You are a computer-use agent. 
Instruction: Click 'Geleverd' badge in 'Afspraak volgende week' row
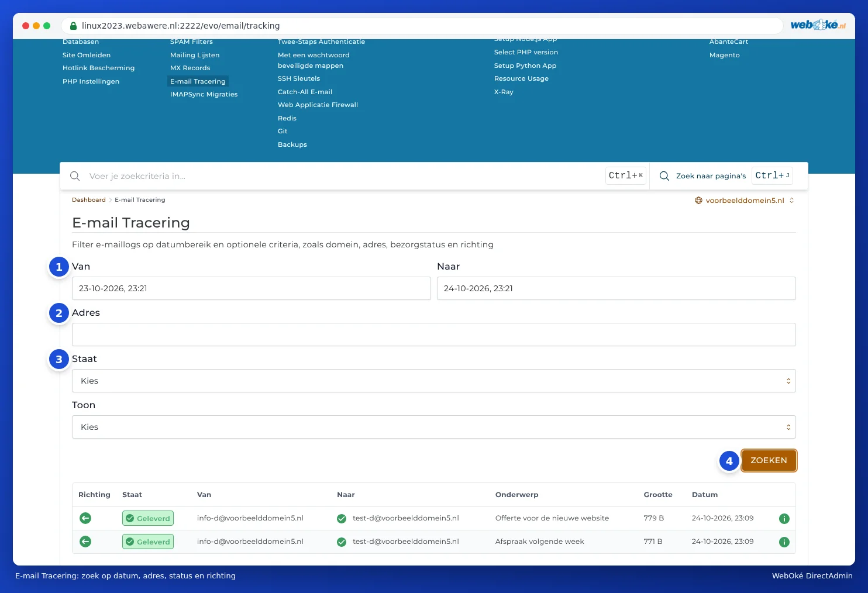148,542
